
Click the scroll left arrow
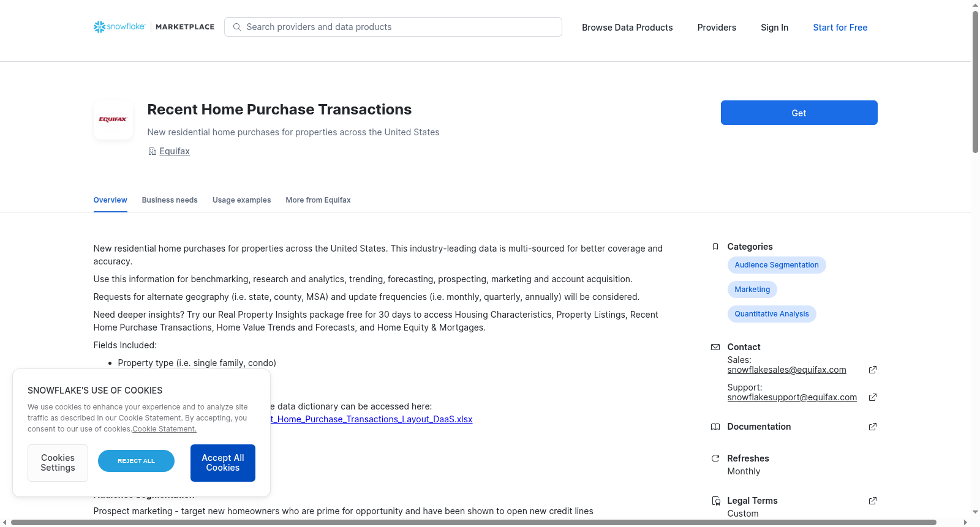[x=5, y=522]
